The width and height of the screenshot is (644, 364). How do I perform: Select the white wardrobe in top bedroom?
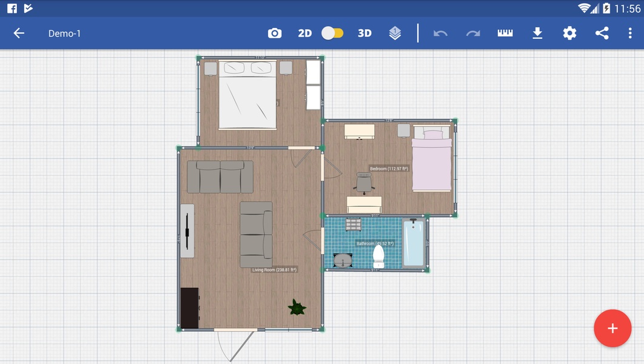click(x=314, y=85)
